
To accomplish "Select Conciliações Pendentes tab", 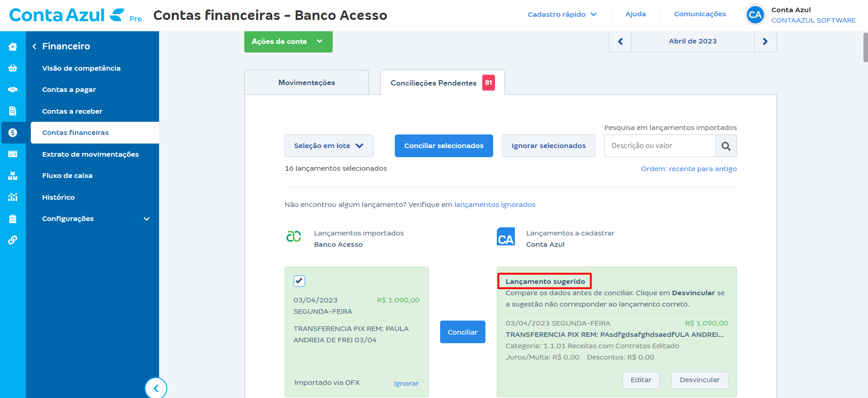I will pos(442,82).
